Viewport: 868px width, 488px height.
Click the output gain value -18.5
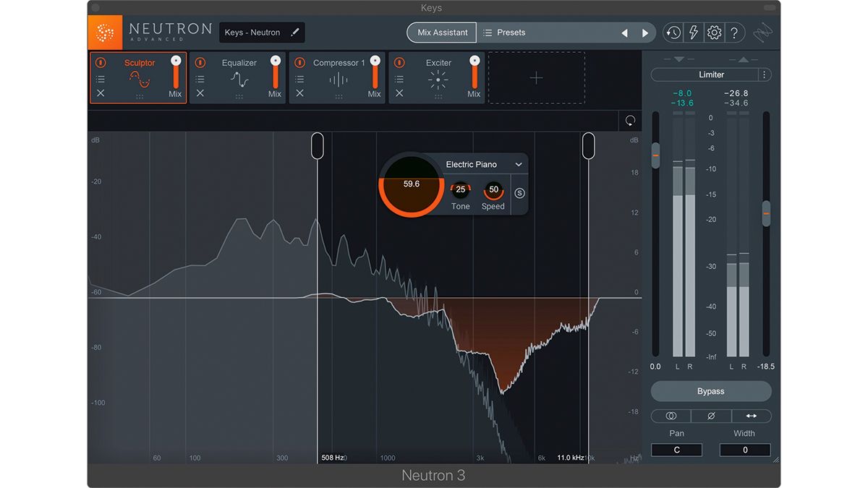click(766, 367)
